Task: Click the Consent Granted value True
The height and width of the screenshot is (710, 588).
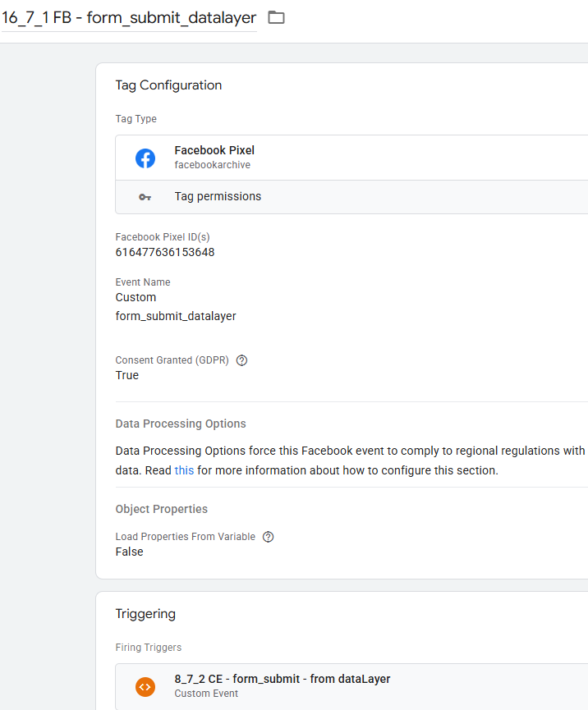Action: tap(127, 376)
